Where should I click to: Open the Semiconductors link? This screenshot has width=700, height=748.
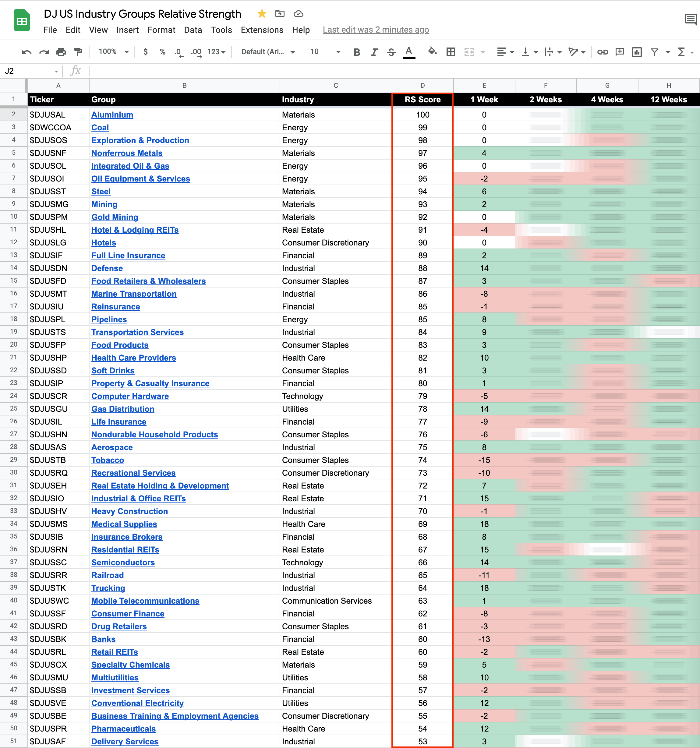pos(123,563)
